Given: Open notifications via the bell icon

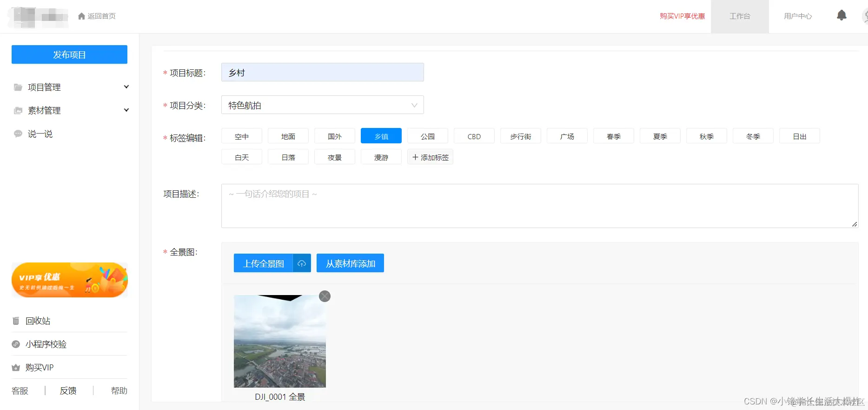Looking at the screenshot, I should (841, 15).
